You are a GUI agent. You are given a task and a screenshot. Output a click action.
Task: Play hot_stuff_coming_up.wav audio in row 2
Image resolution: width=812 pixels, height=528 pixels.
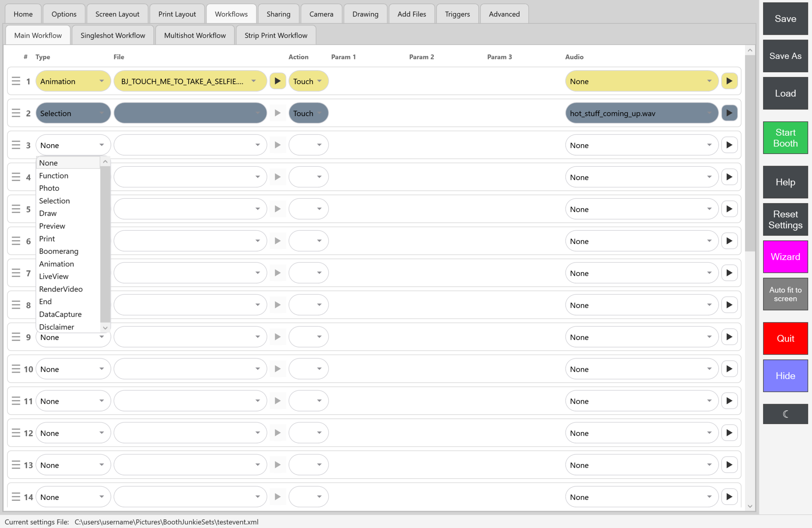[x=729, y=113]
